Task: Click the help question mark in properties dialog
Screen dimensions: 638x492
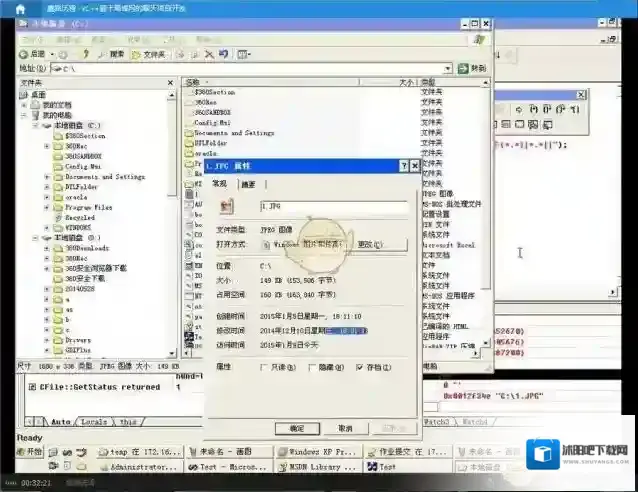Action: [x=403, y=165]
